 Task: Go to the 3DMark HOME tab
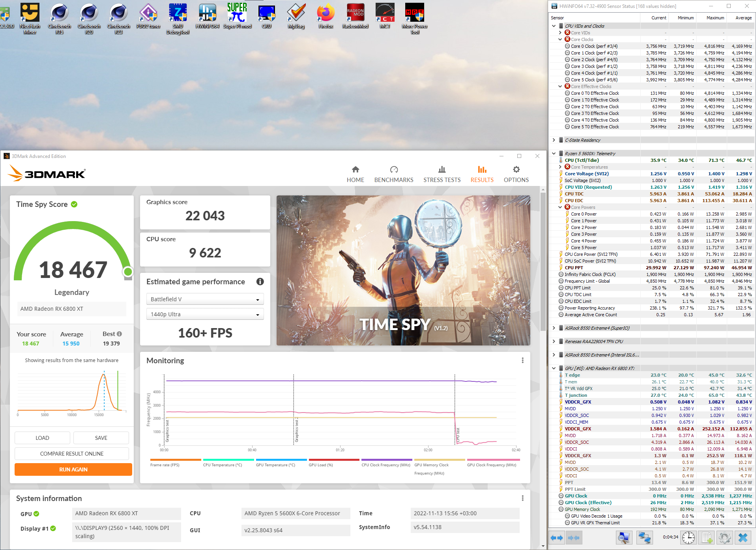coord(356,174)
